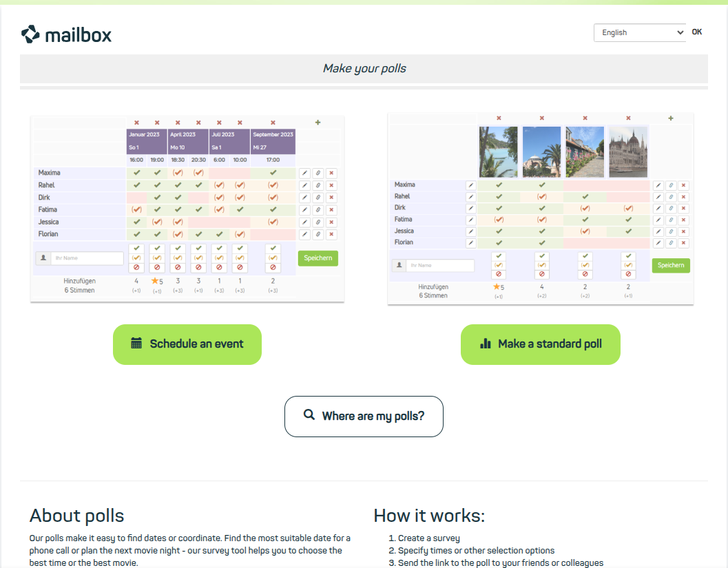Click the bar chart icon on Make a standard poll
728x568 pixels.
click(x=486, y=344)
